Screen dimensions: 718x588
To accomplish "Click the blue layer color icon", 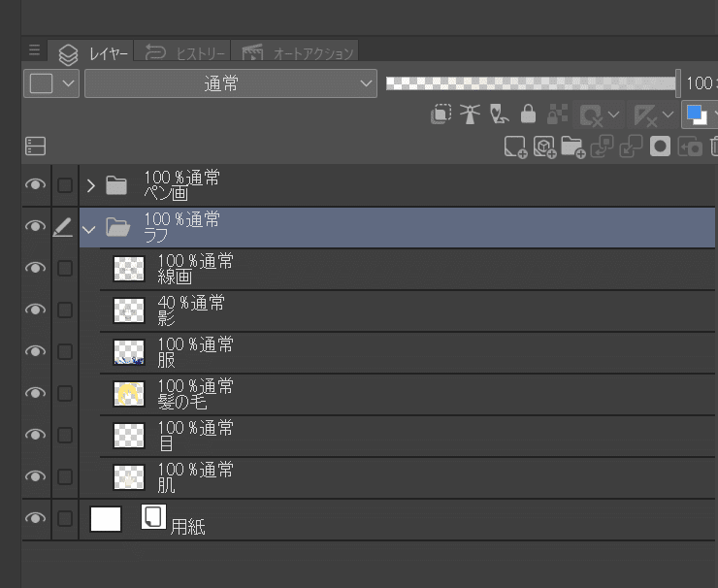I will pos(697,114).
